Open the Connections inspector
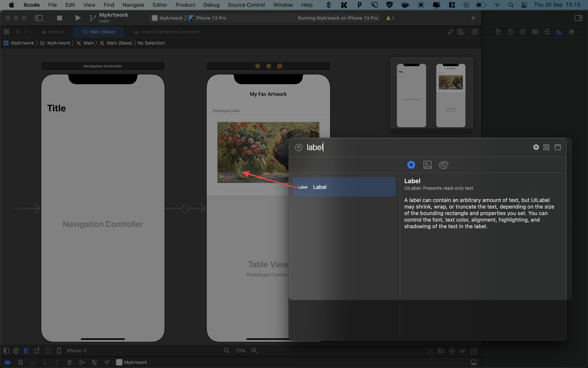 [x=571, y=32]
